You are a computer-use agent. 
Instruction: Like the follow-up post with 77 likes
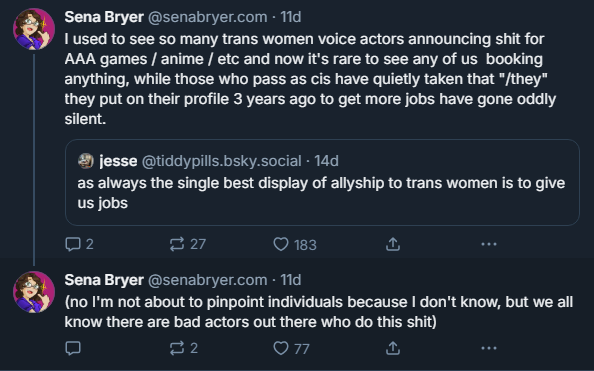[291, 348]
